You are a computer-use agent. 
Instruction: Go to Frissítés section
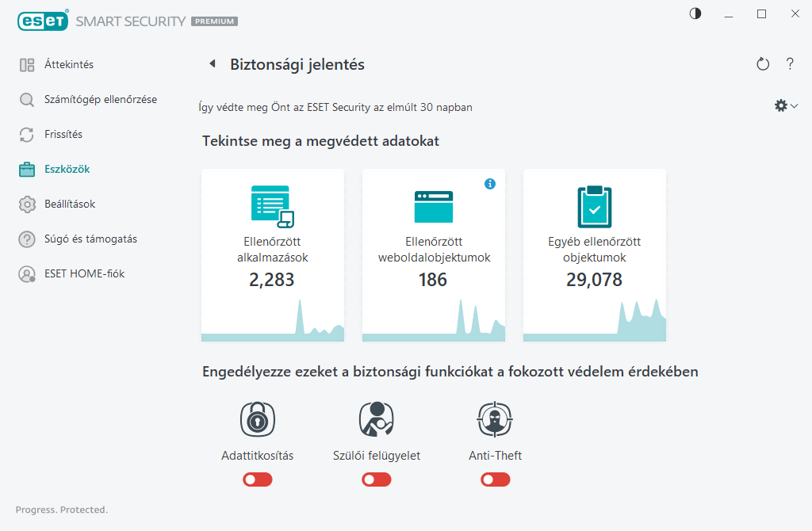[x=63, y=135]
